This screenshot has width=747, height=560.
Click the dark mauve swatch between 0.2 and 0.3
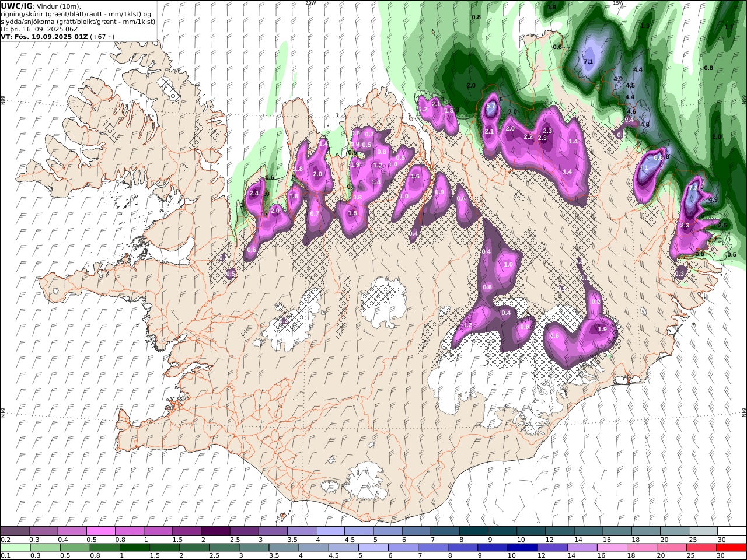coord(15,531)
